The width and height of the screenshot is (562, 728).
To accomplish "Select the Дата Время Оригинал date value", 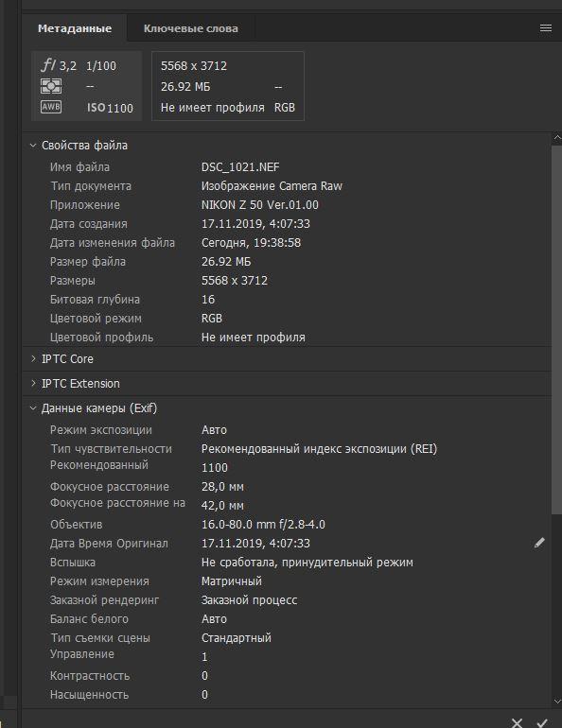I will (x=255, y=544).
